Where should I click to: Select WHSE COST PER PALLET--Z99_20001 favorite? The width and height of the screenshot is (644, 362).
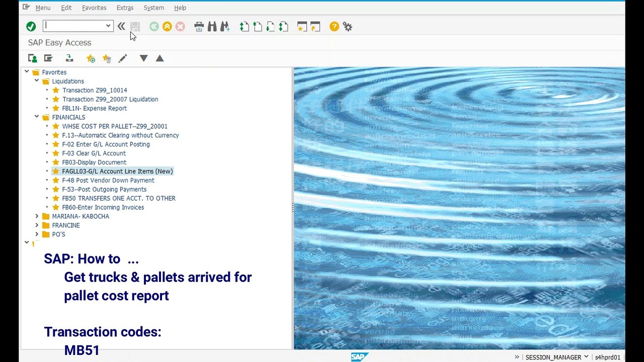tap(115, 126)
